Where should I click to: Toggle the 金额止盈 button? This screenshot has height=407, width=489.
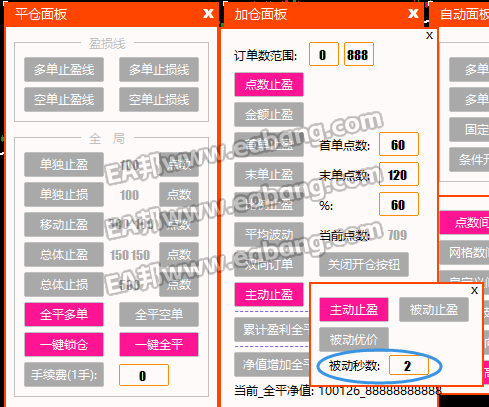(269, 114)
